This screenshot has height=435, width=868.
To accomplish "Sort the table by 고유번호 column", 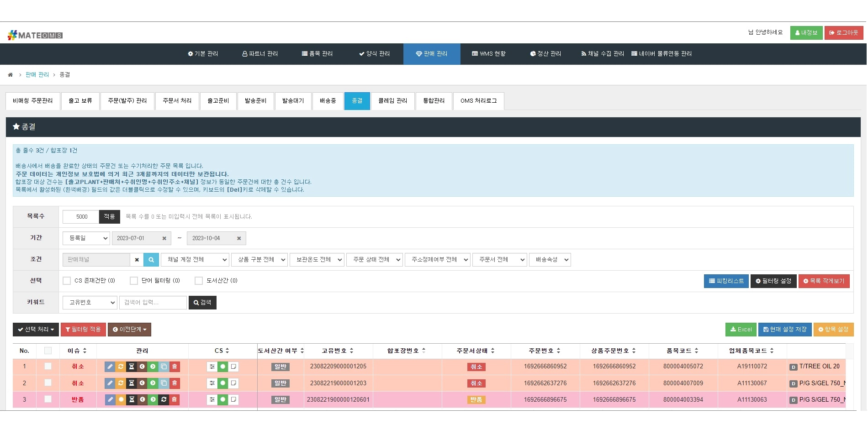I will 338,351.
